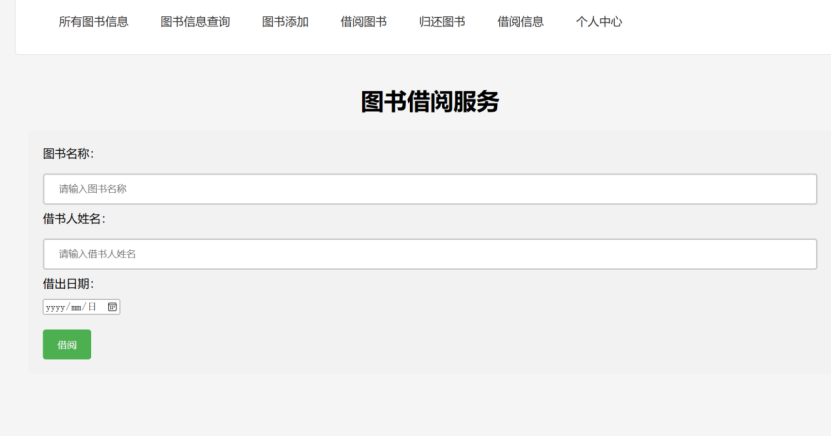
Task: Open the 图书添加 menu item
Action: coord(285,22)
